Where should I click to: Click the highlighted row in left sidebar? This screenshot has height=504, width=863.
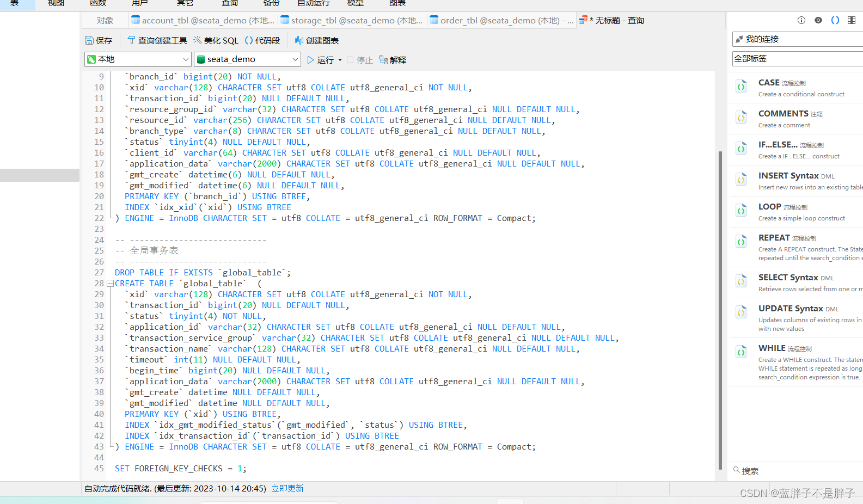(x=40, y=175)
